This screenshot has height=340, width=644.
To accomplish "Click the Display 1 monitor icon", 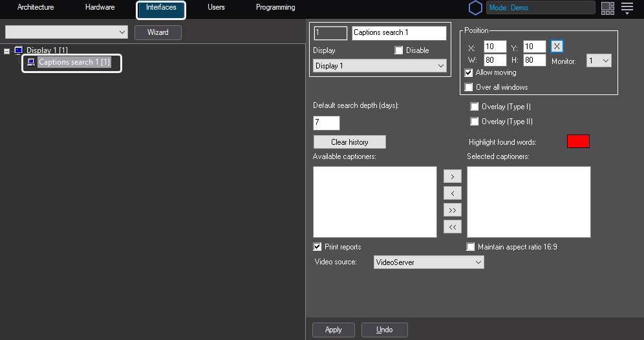I will pos(19,50).
